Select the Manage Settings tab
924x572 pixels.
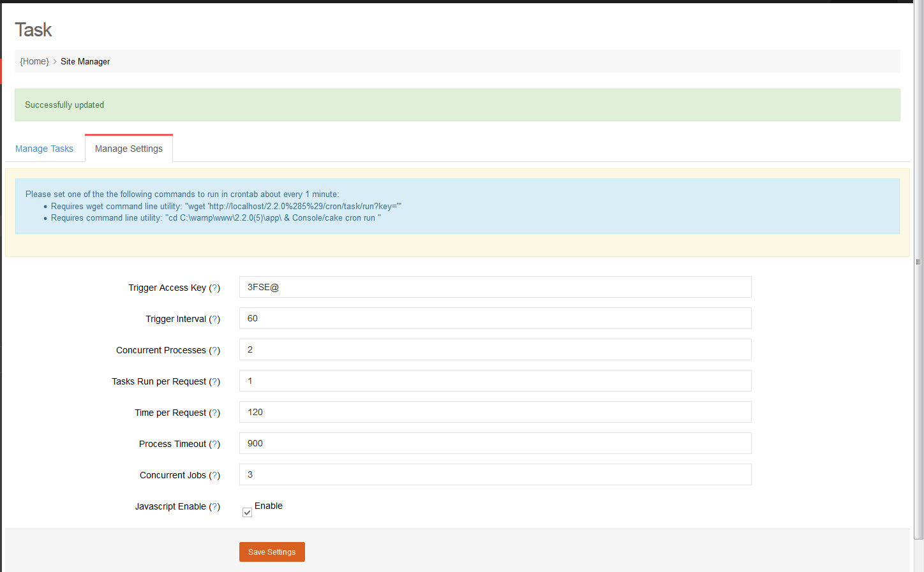point(129,149)
